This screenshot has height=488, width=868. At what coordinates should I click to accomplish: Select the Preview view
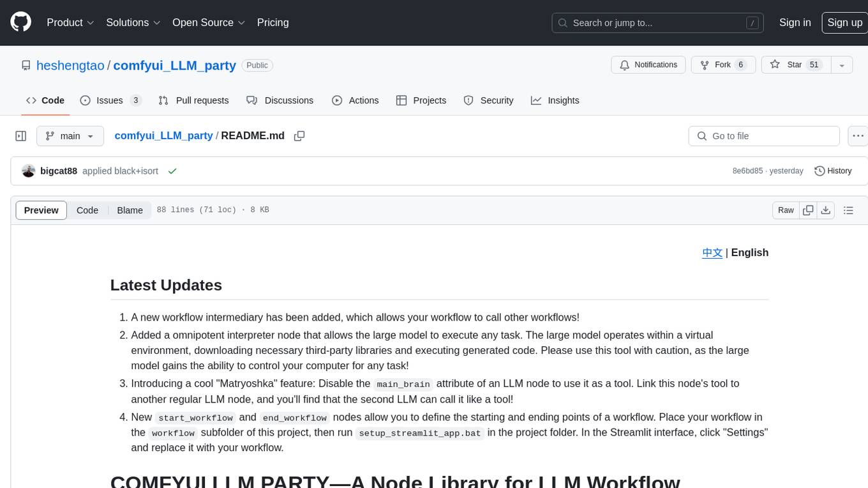[41, 210]
